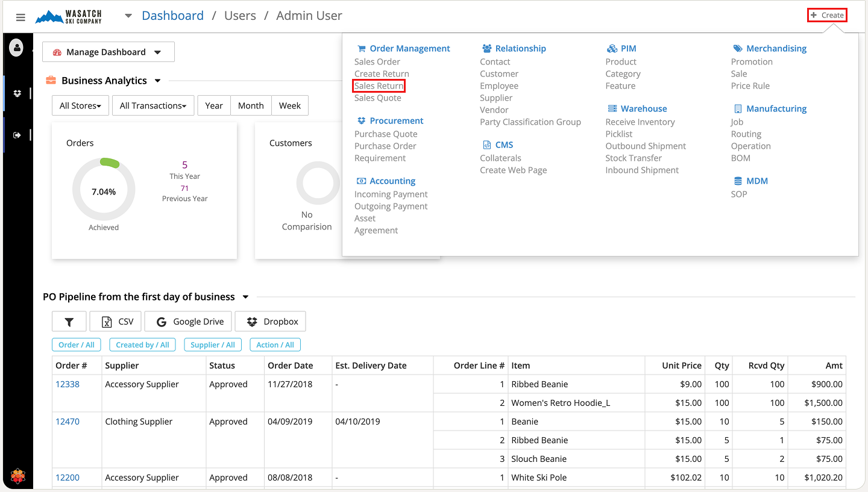868x492 pixels.
Task: Export the PO Pipeline to Google Drive
Action: point(190,322)
